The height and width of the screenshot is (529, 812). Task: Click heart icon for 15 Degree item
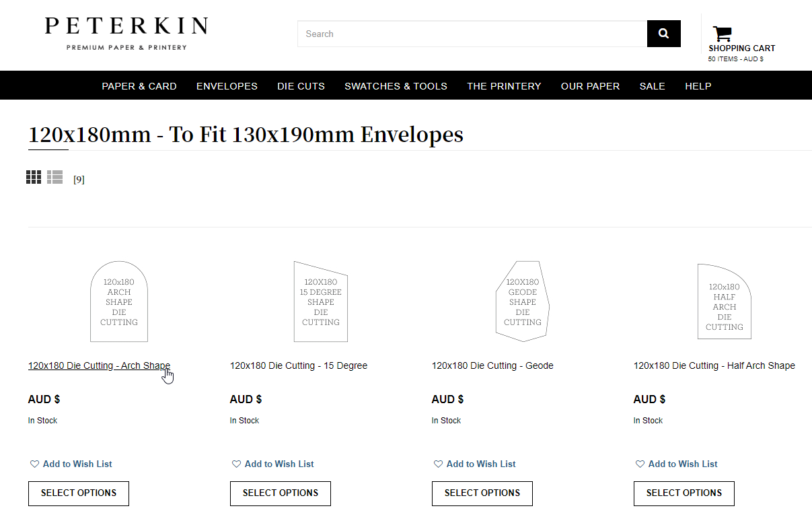(236, 464)
